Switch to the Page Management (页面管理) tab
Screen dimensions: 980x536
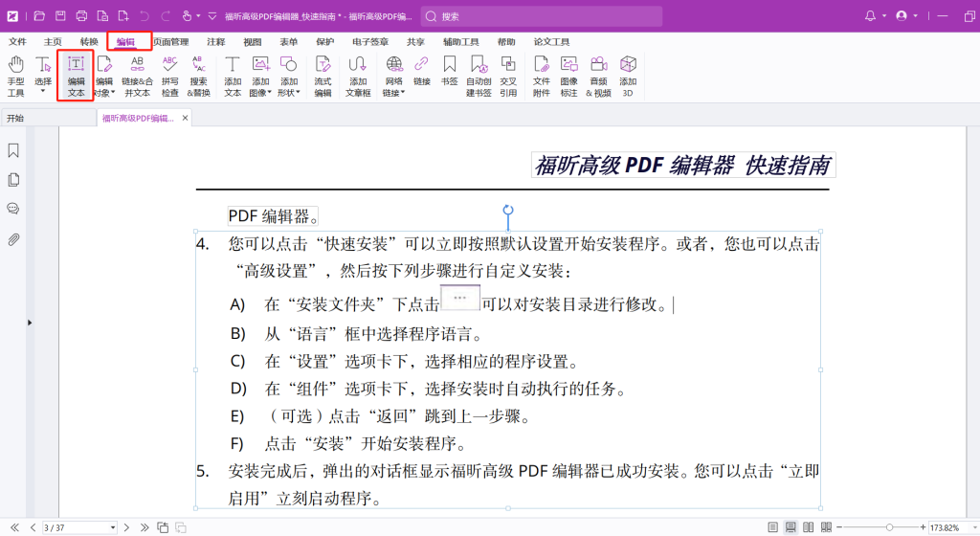click(170, 42)
